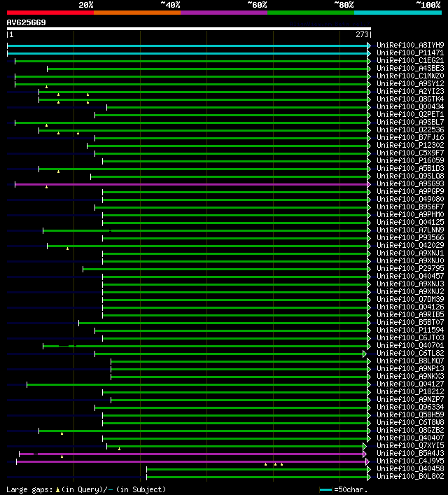Open the UniRef100_C6JT03 entry
Viewport: 448px width, 495px height.
[410, 337]
